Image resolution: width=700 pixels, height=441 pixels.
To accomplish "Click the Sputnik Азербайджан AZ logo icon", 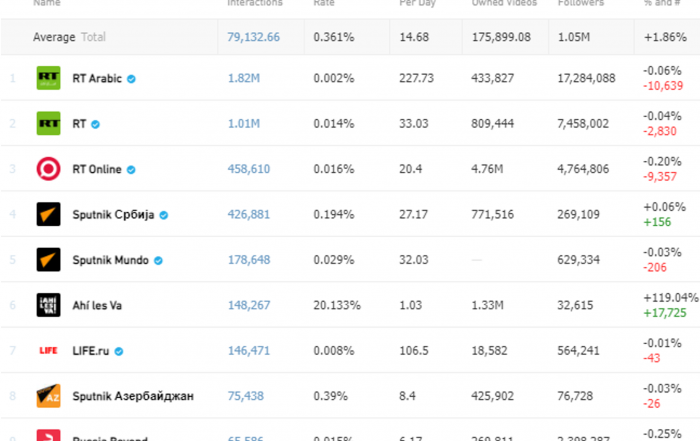I will click(48, 396).
